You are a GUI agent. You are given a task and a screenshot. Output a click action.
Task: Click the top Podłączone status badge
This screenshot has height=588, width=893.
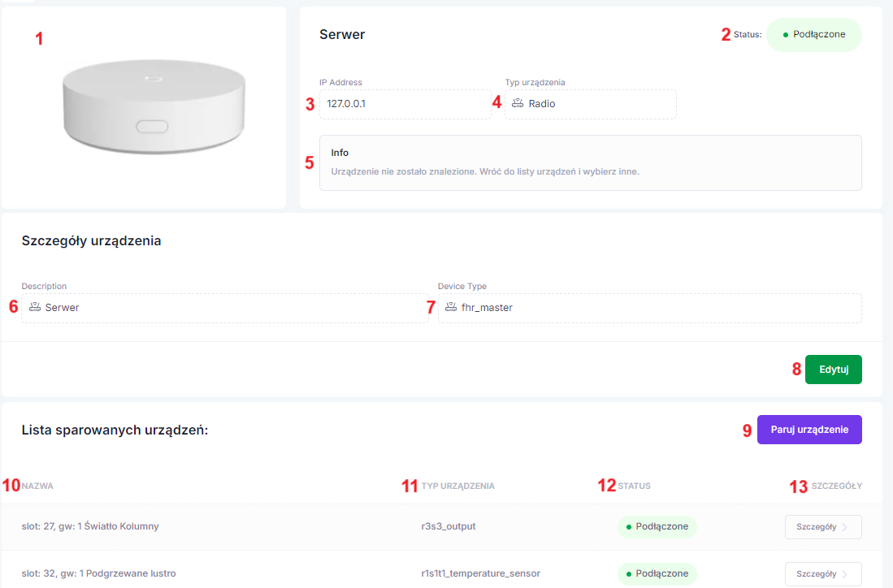(x=814, y=35)
